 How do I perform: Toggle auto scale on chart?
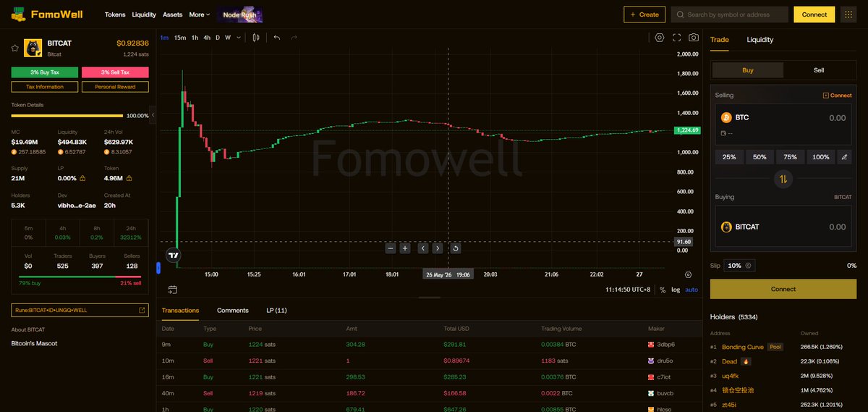[692, 290]
